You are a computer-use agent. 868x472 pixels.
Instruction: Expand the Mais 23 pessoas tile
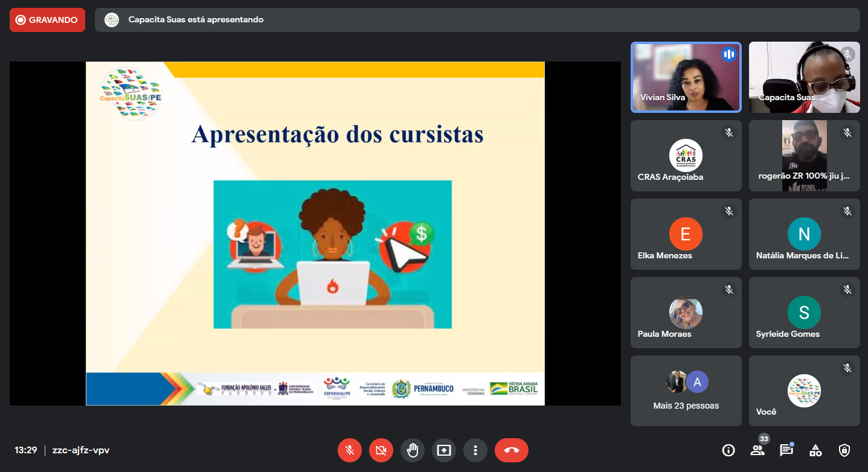coord(686,391)
